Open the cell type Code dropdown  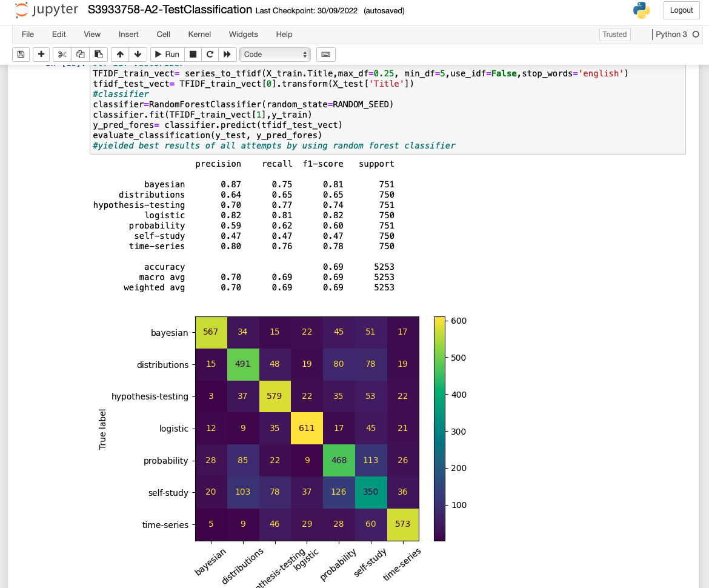pyautogui.click(x=275, y=55)
